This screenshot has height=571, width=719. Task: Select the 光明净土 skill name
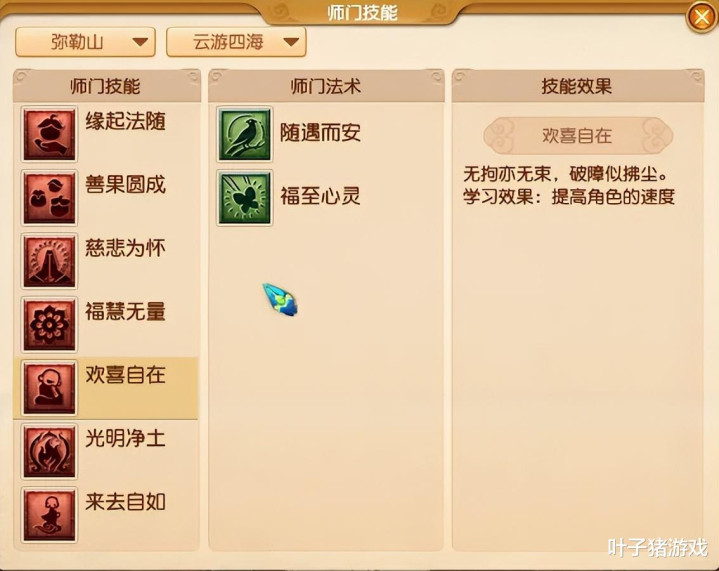coord(125,438)
